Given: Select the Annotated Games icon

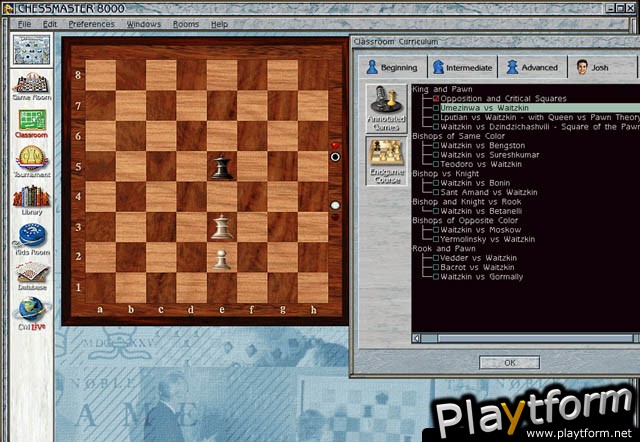Looking at the screenshot, I should [x=386, y=108].
